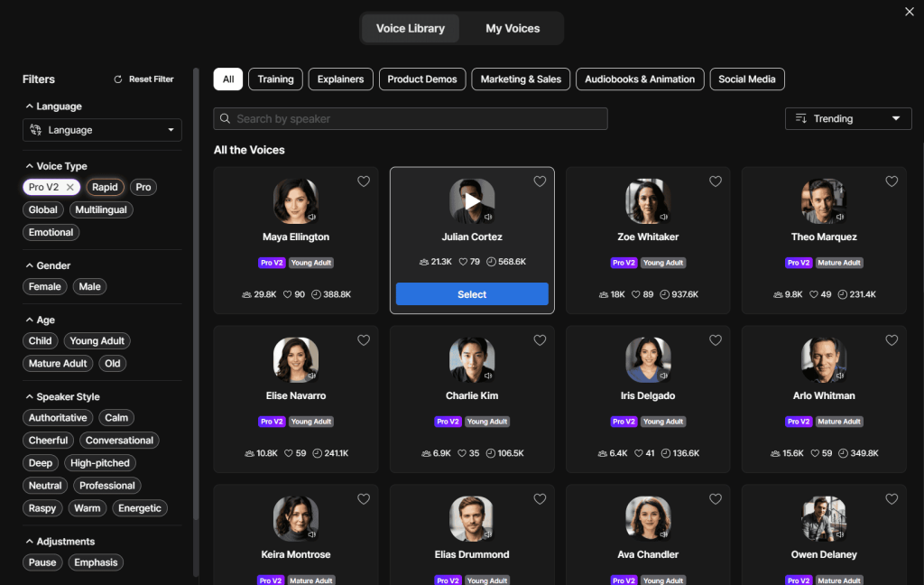Enable the Female gender filter

click(44, 286)
